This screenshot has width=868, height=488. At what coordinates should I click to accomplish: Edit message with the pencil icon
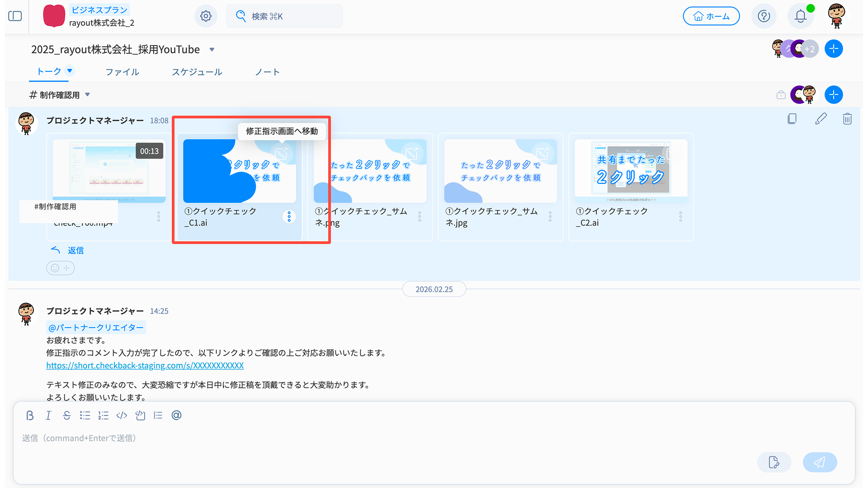821,119
